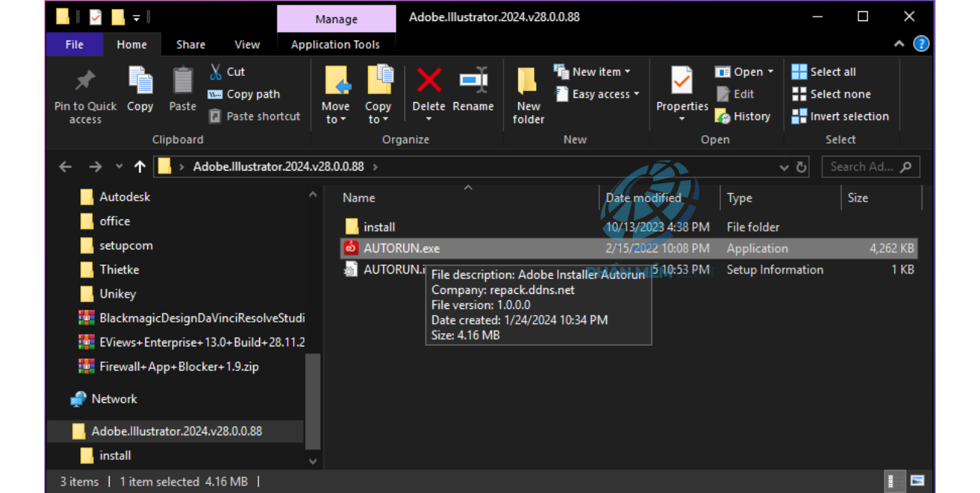
Task: Select Adobe.Illustrator.2024 folder in navigation tree
Action: (176, 431)
